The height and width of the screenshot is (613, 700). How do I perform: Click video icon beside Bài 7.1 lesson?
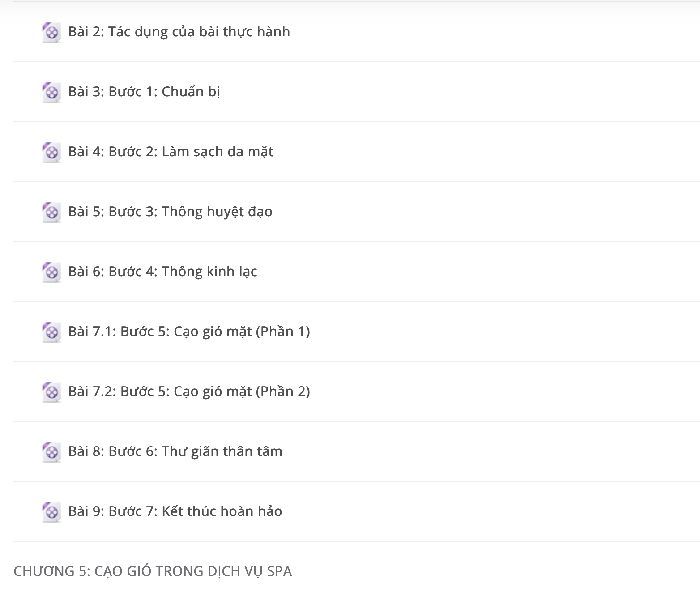point(51,332)
